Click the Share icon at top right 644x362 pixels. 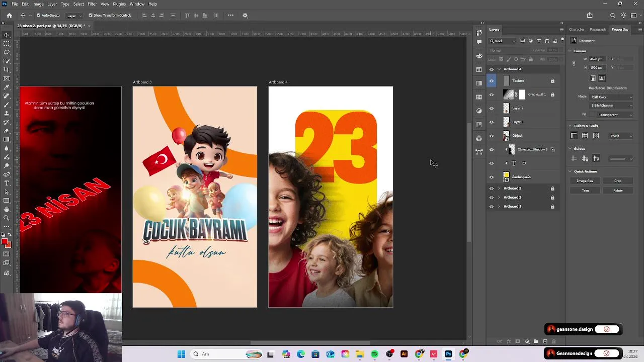pyautogui.click(x=590, y=15)
